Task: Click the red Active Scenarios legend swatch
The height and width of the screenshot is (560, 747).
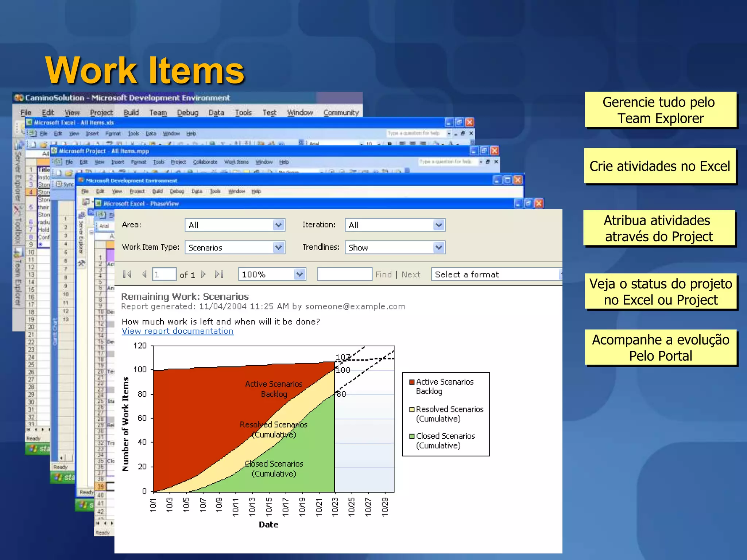Action: [412, 382]
